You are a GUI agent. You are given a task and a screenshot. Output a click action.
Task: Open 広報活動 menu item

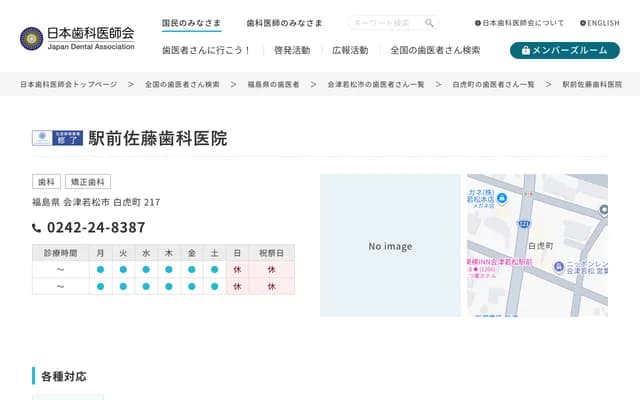(350, 50)
